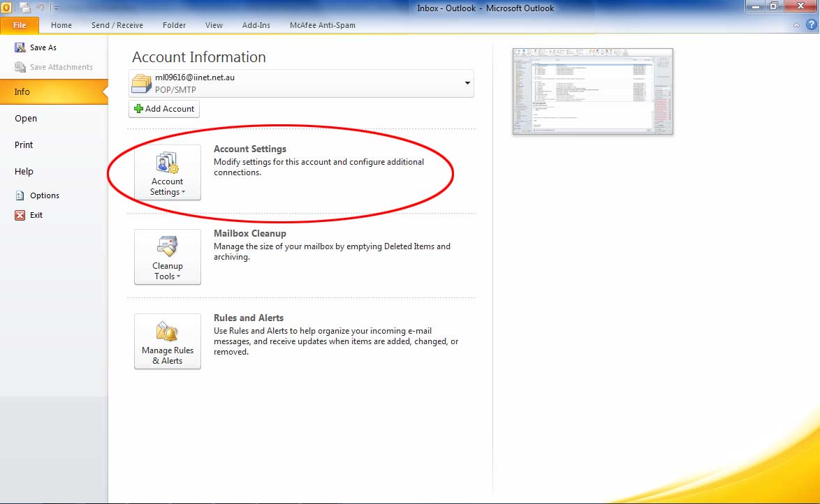This screenshot has height=504, width=820.
Task: Open the McAfee Anti-Spam tab
Action: tap(323, 25)
